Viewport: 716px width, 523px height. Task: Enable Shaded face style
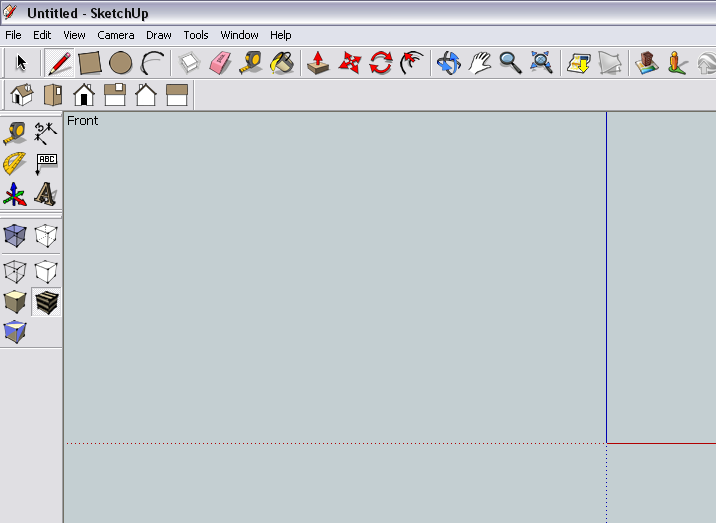[x=15, y=302]
